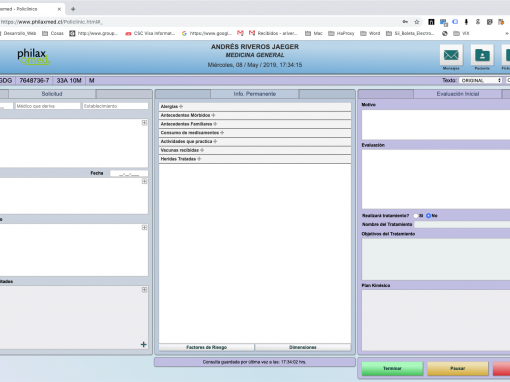
Task: Select the No treatment radio button
Action: click(x=428, y=216)
